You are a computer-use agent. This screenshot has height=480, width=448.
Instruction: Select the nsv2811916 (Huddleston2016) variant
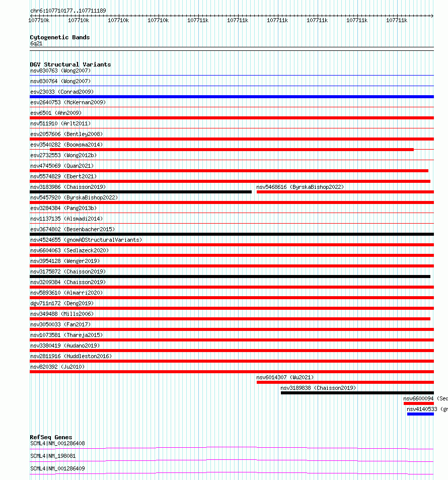[x=71, y=356]
